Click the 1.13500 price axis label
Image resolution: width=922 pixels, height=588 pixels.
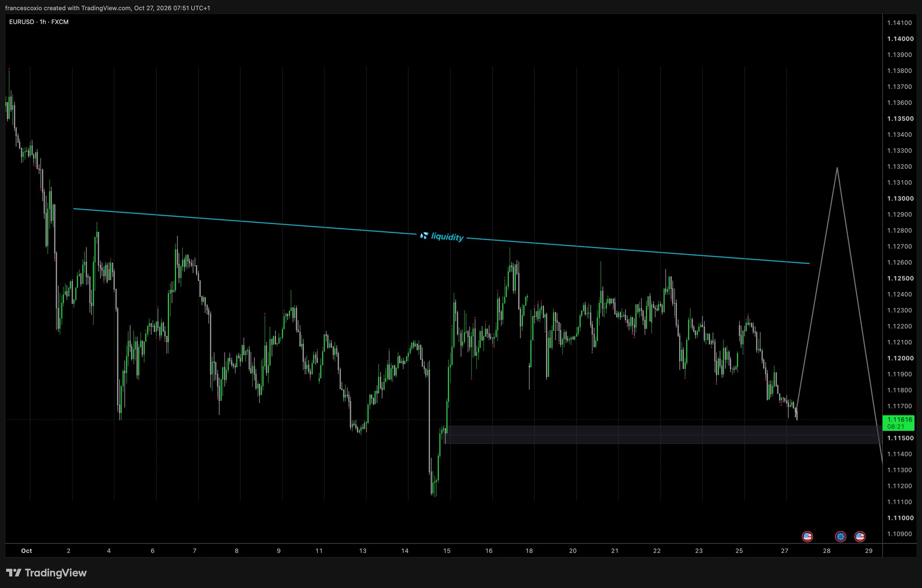pyautogui.click(x=900, y=118)
